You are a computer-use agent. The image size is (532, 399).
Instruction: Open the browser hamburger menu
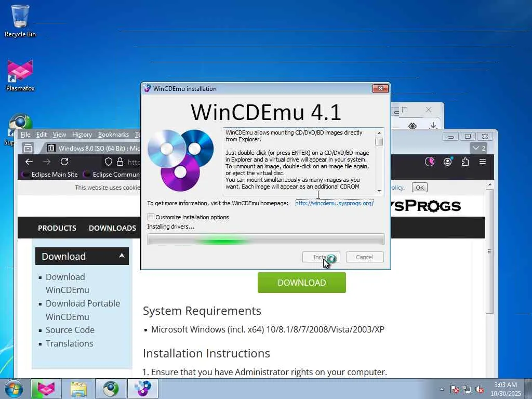pyautogui.click(x=483, y=162)
